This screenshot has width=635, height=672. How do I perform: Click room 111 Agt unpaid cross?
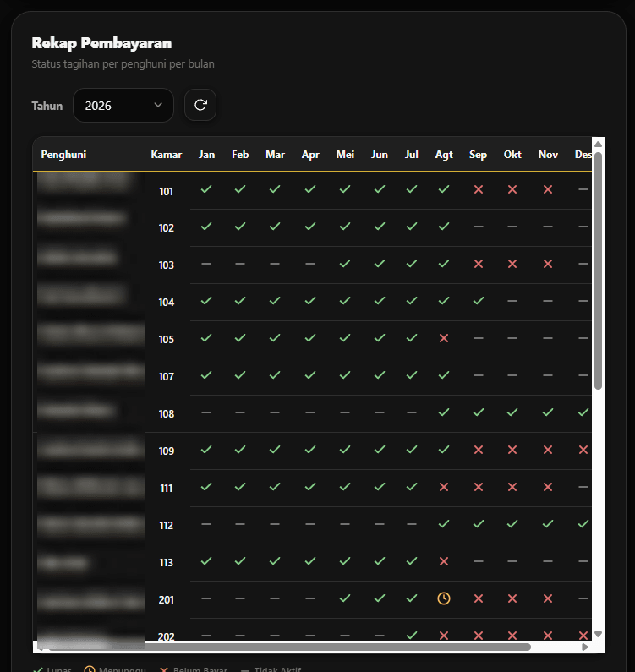pyautogui.click(x=444, y=487)
